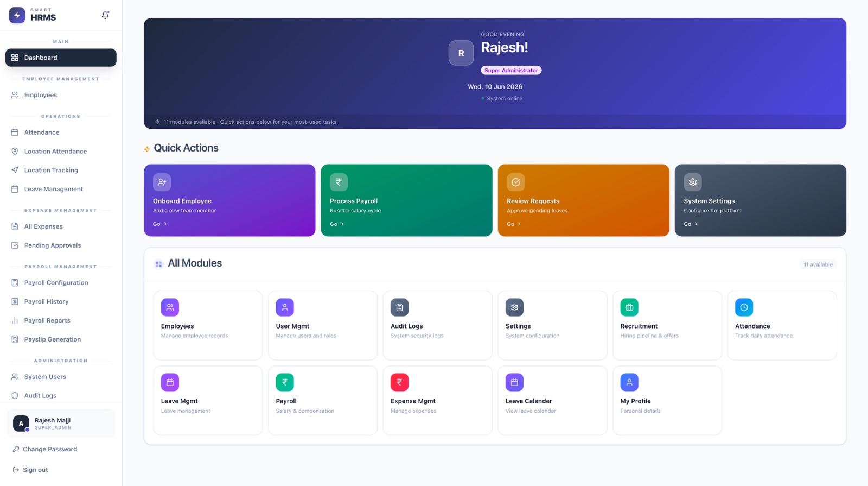This screenshot has height=486, width=868.
Task: Click 'Salary & compensation' text
Action: [x=305, y=411]
